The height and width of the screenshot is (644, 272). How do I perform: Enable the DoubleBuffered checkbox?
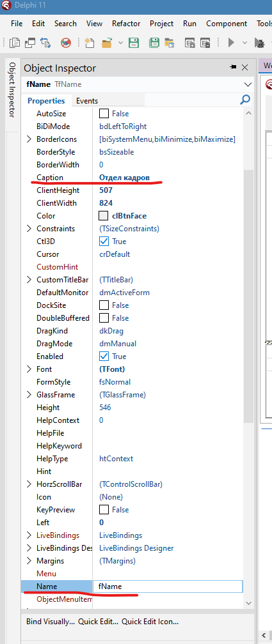pos(104,318)
